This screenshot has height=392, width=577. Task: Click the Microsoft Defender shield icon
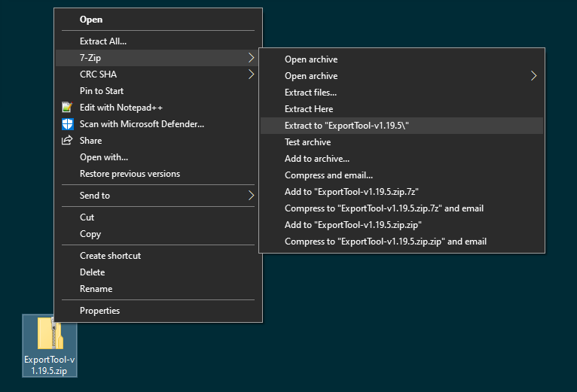[x=67, y=124]
